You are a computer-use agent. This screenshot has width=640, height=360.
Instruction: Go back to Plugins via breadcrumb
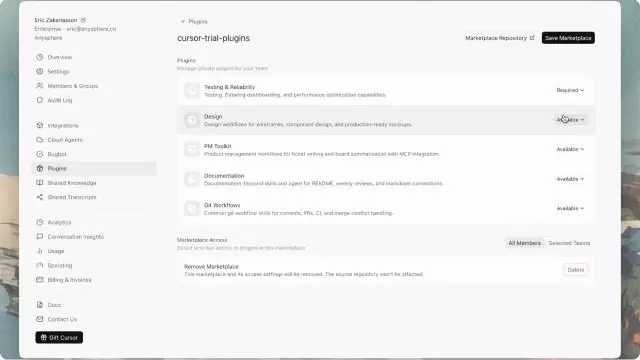(x=194, y=21)
